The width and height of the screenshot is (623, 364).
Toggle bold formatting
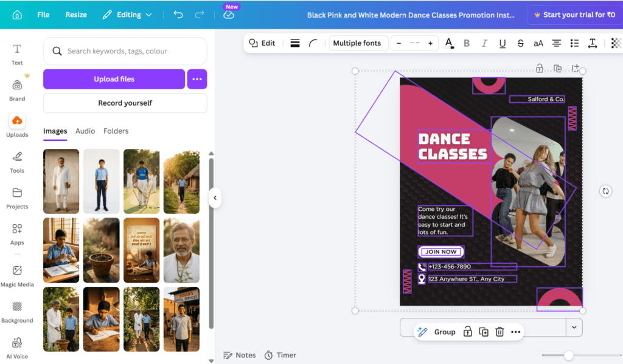(x=467, y=43)
